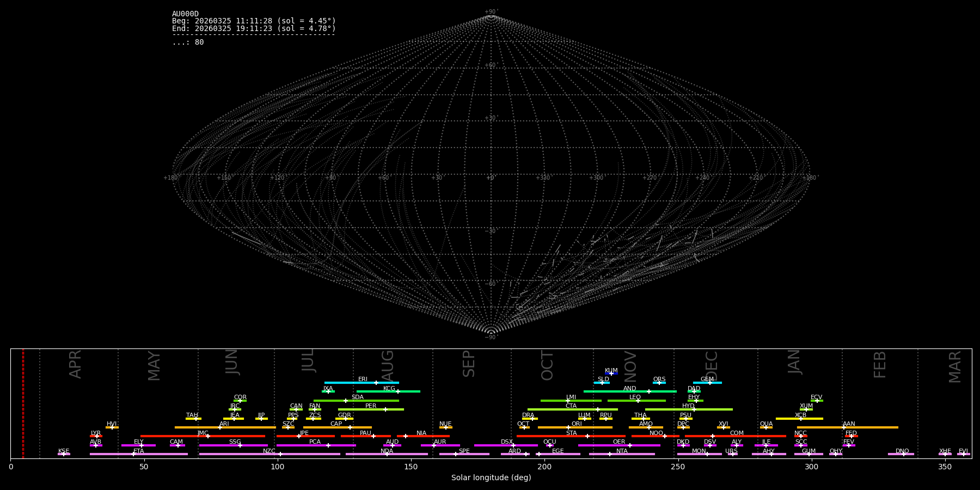Click the red dashed current solar longitude marker
Screen dimensions: 980x490
[23, 403]
